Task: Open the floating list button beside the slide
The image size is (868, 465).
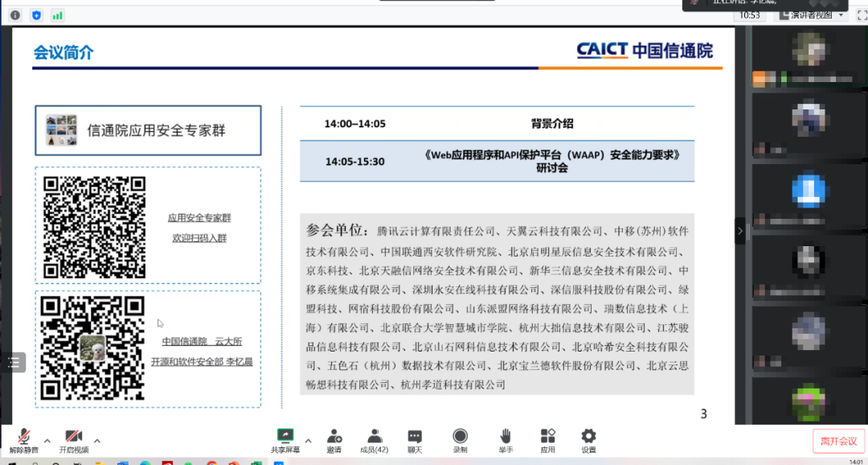Action: 14,363
